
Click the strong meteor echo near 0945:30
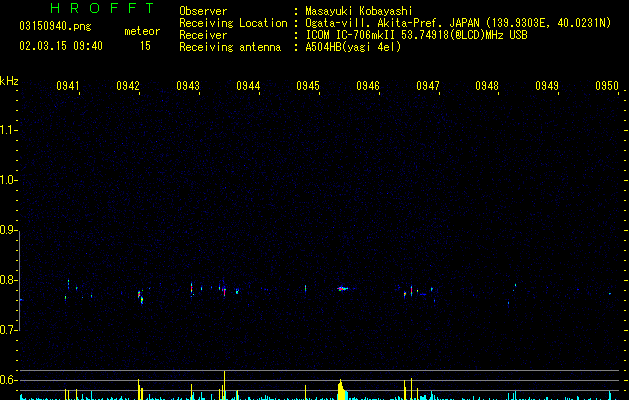click(342, 288)
